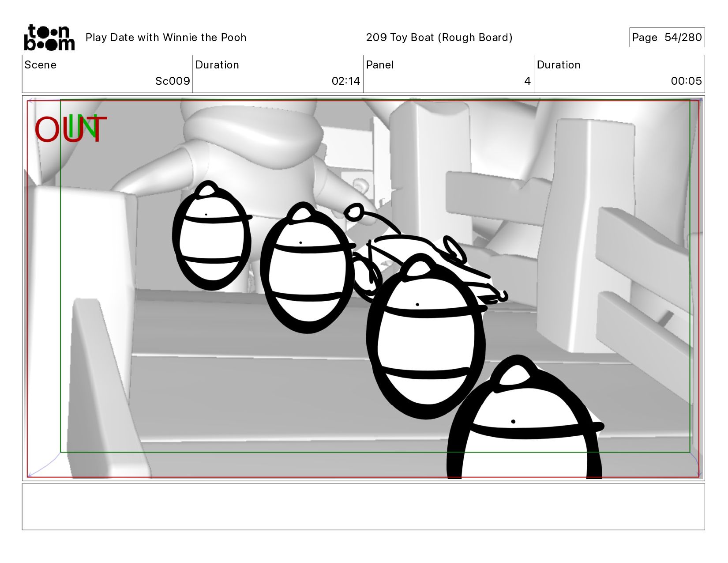Click the panel duration value "00:05"
This screenshot has height=563, width=728.
pyautogui.click(x=687, y=81)
